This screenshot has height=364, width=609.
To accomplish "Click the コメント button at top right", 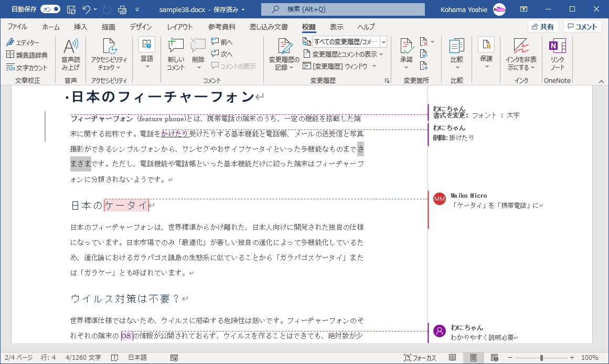I will (582, 27).
